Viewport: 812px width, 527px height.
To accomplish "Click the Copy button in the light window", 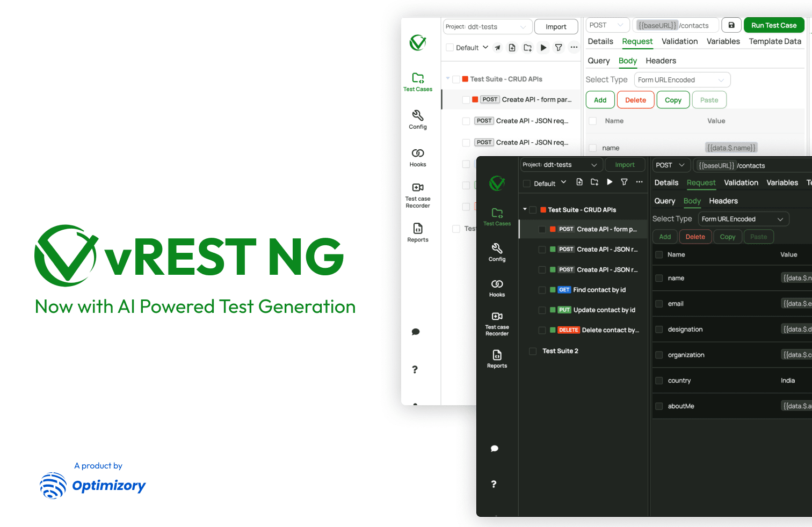I will tap(673, 100).
